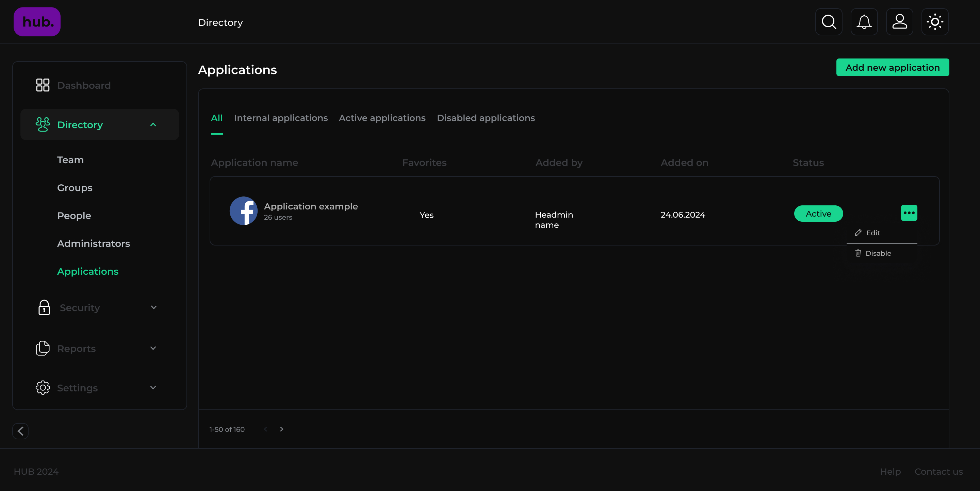Go to next page of results
This screenshot has width=980, height=491.
281,429
